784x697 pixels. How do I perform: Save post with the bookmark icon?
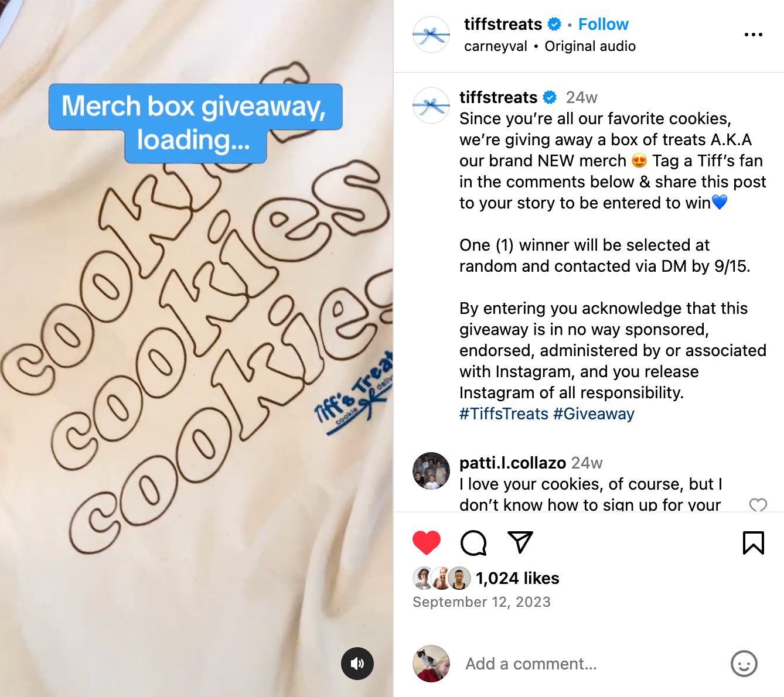click(754, 543)
